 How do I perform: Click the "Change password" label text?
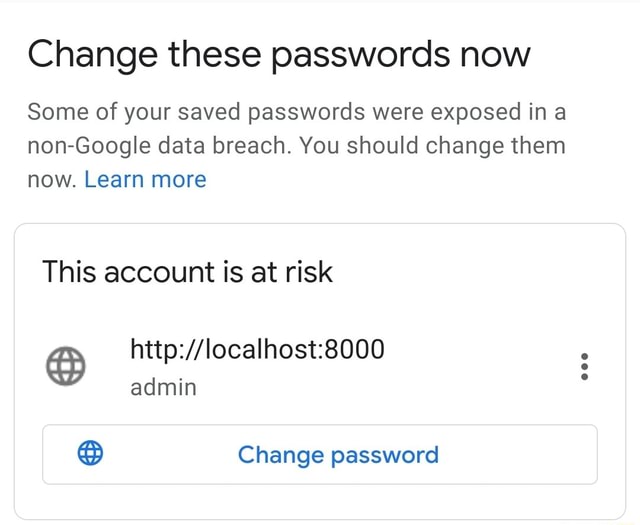(338, 455)
